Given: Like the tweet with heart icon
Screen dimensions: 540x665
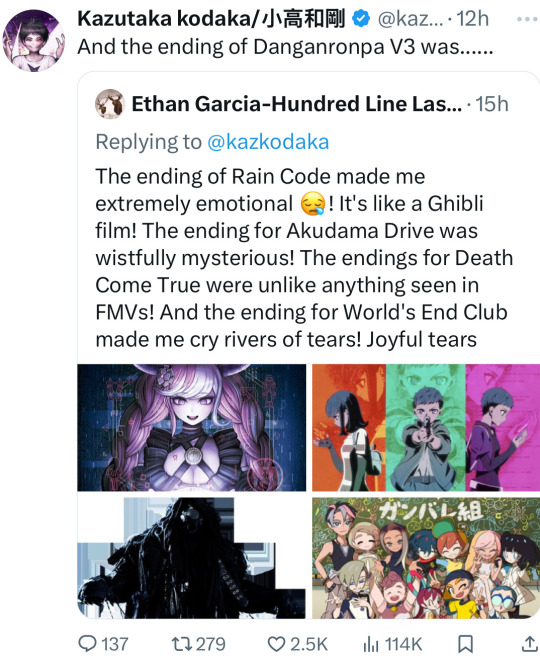Looking at the screenshot, I should (x=277, y=644).
